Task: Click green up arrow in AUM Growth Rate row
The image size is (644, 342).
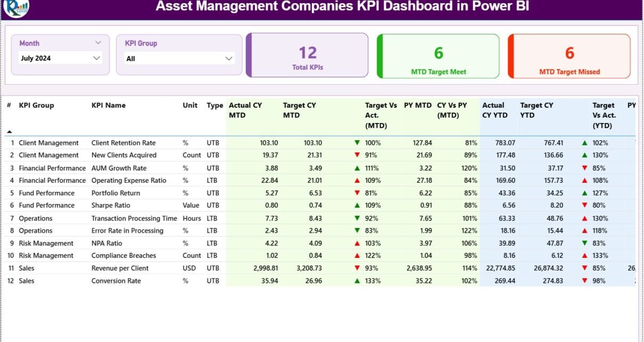Action: pos(357,168)
